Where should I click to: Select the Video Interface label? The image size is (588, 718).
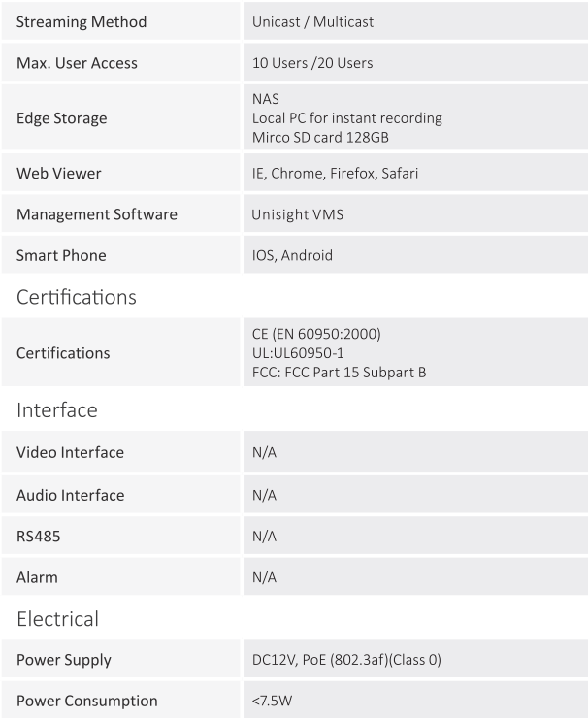tap(70, 452)
